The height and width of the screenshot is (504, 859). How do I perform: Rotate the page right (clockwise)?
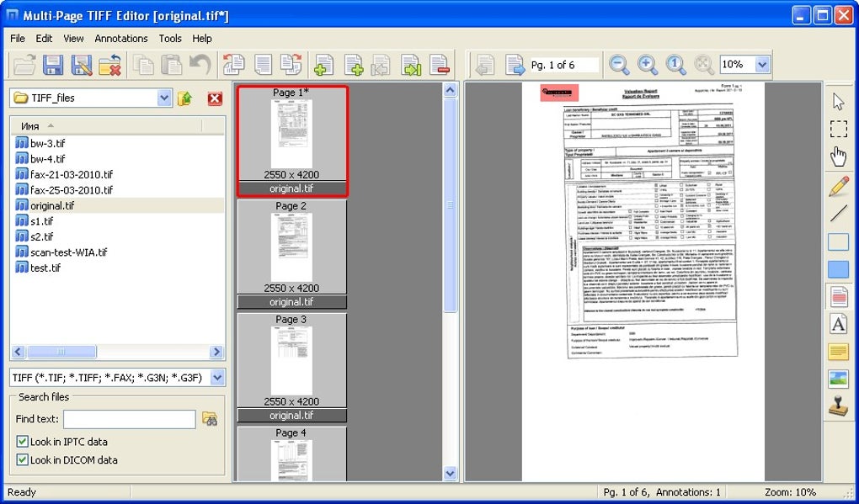click(x=291, y=65)
